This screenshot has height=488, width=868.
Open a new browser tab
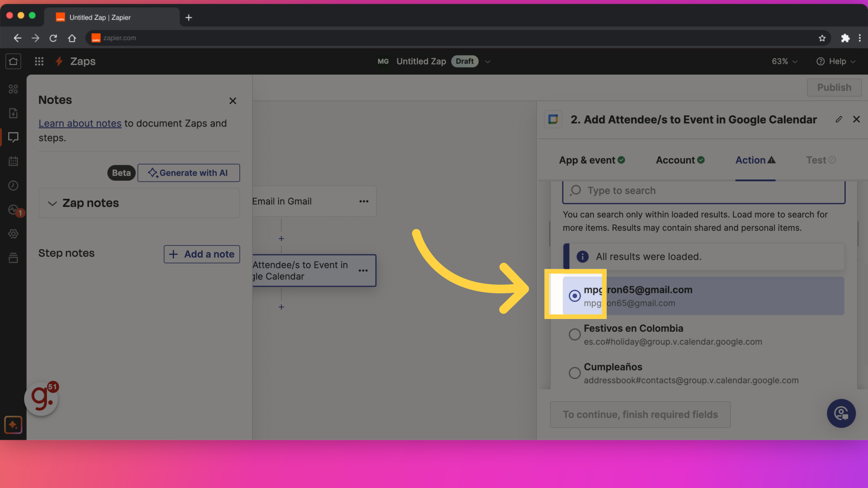[189, 18]
